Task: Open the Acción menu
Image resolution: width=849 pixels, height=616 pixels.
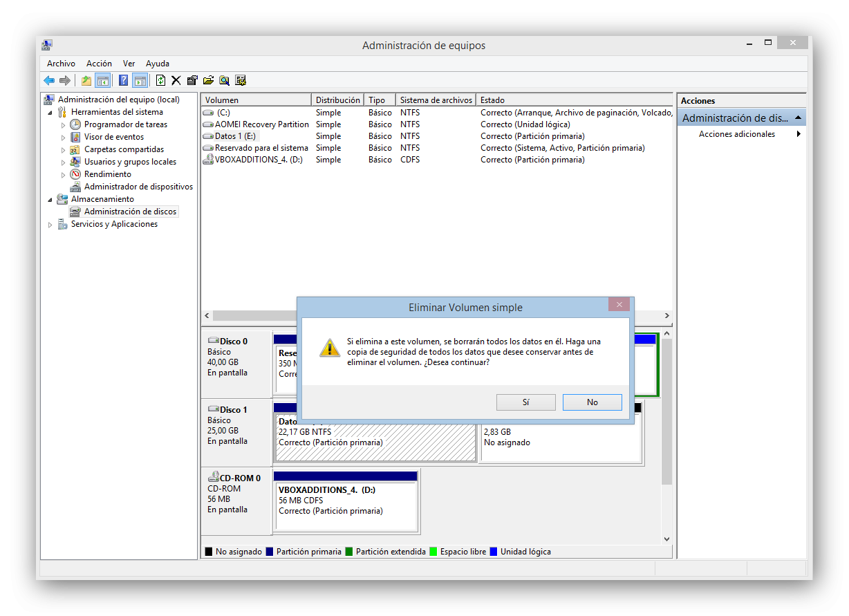Action: pyautogui.click(x=99, y=64)
